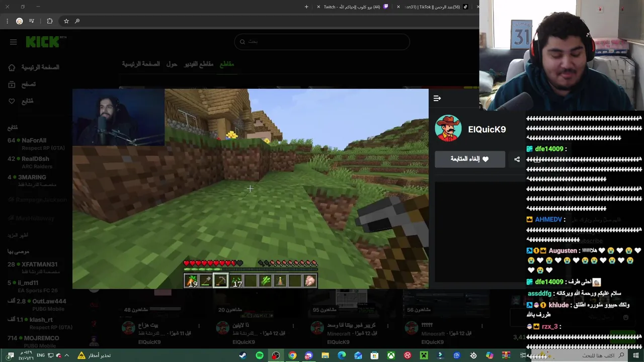Open تحذير أمطار weather warning widget
Viewport: 644px width, 362px height.
point(94,355)
